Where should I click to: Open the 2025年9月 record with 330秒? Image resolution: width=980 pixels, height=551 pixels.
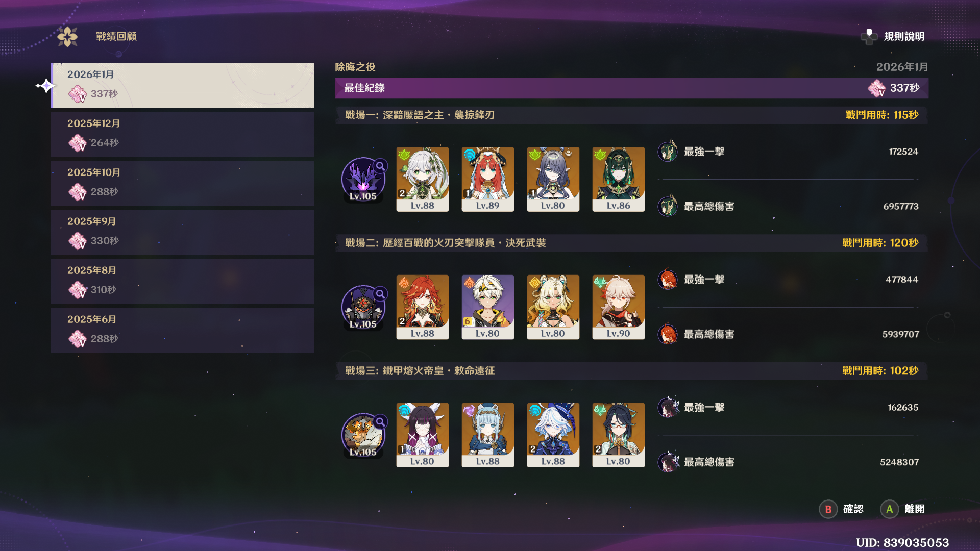183,233
